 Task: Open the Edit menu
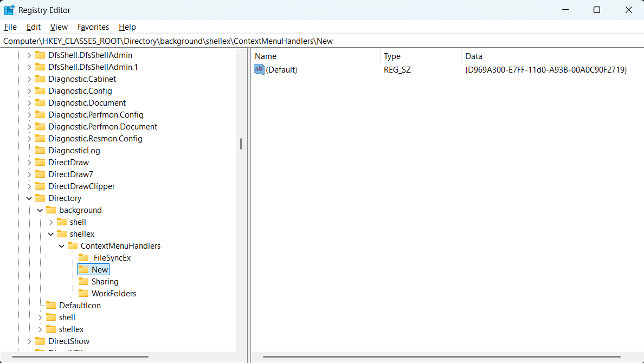[33, 27]
